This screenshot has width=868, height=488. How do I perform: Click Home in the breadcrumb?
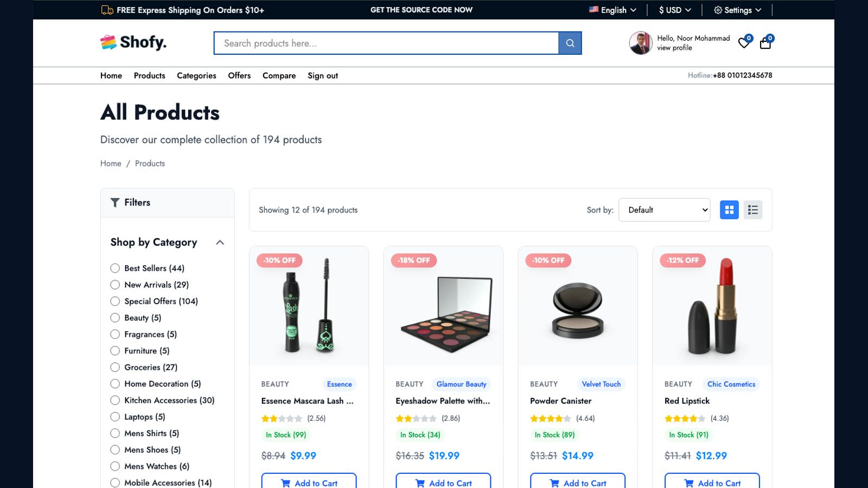coord(111,163)
